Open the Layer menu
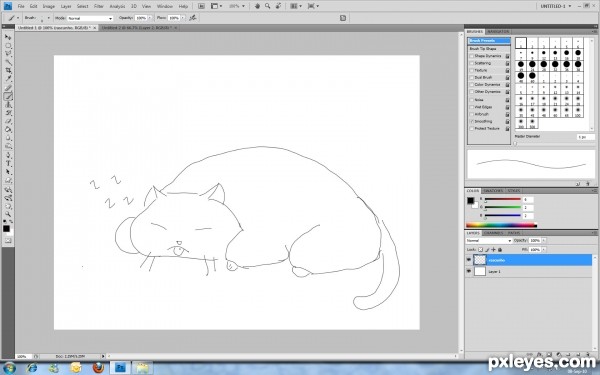 pyautogui.click(x=66, y=7)
